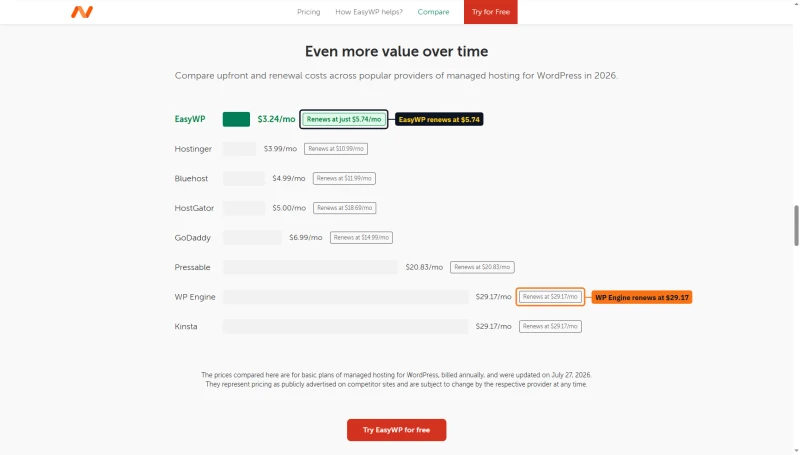800x455 pixels.
Task: Click Pressable's Renews at $20.83/mo badge
Action: 482,267
